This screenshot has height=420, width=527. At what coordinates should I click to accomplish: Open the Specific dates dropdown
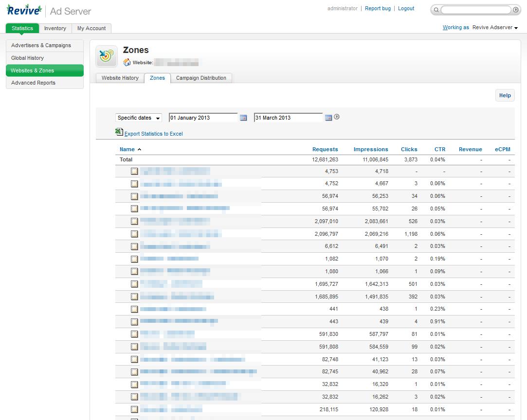pos(138,118)
